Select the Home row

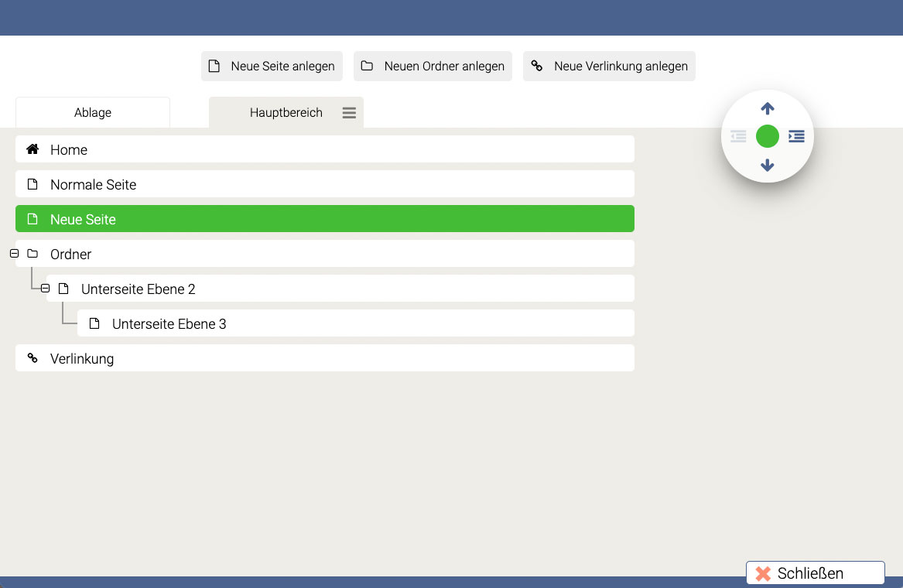tap(325, 149)
